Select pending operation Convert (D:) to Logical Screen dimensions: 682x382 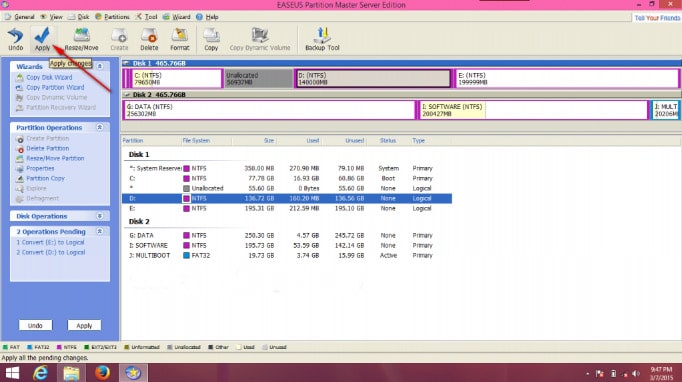coord(50,252)
